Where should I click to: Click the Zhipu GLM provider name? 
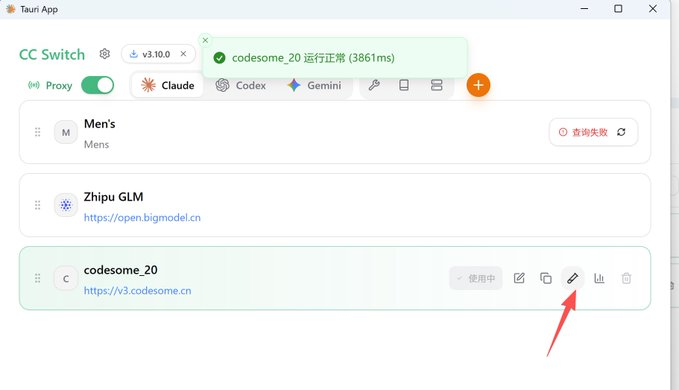pyautogui.click(x=113, y=197)
